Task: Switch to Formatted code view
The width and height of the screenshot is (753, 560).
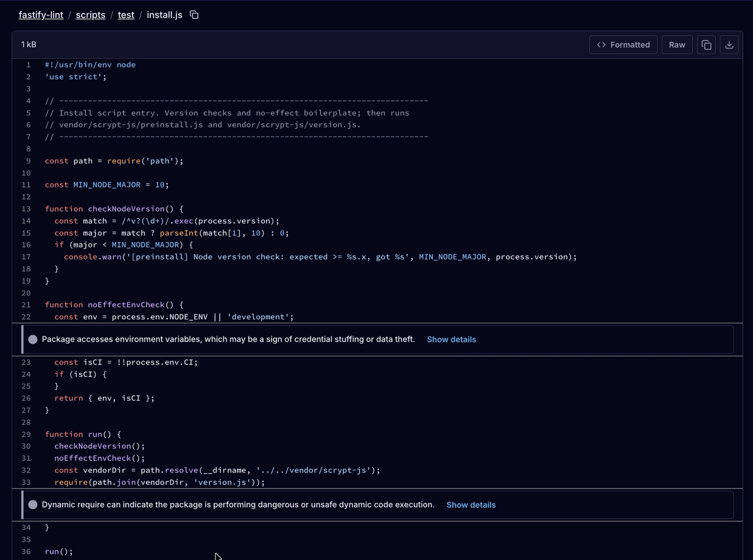Action: coord(623,45)
